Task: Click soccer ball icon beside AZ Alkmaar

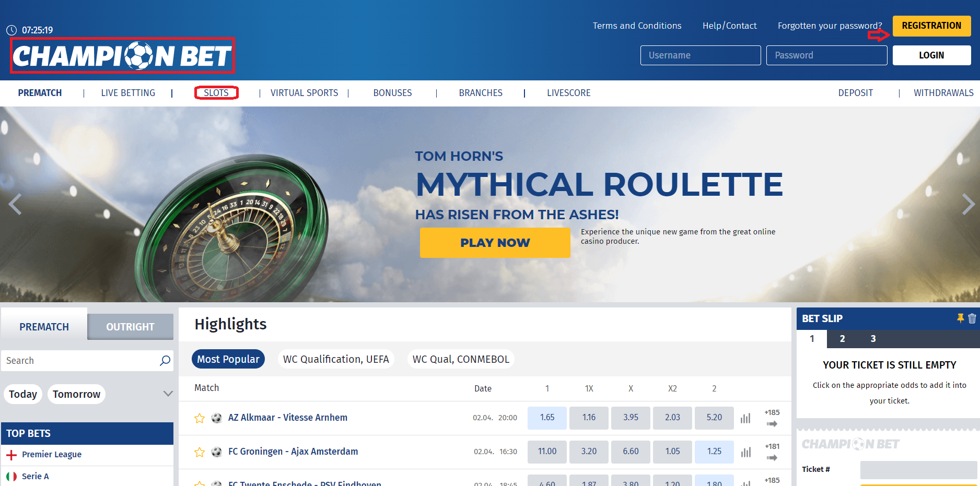Action: tap(216, 418)
